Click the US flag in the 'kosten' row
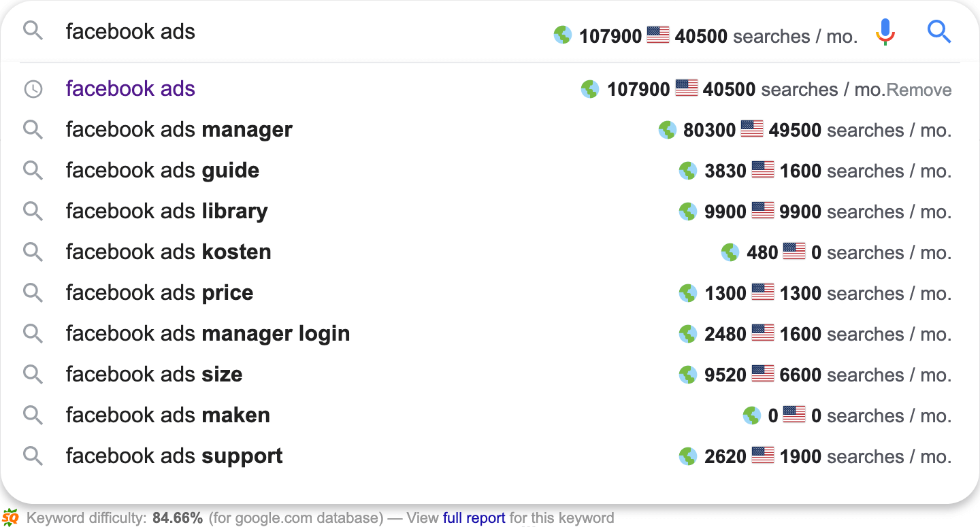The width and height of the screenshot is (980, 527). pos(794,251)
